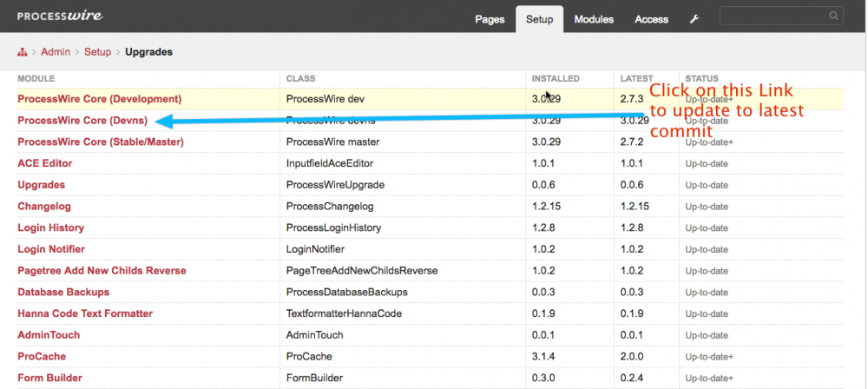Go to Admin in the breadcrumb
Viewport: 868px width, 389px height.
56,52
